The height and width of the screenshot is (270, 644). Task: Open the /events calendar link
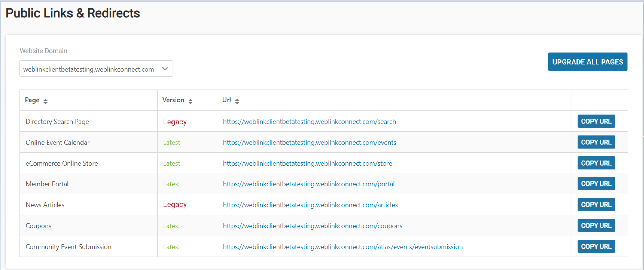point(309,143)
